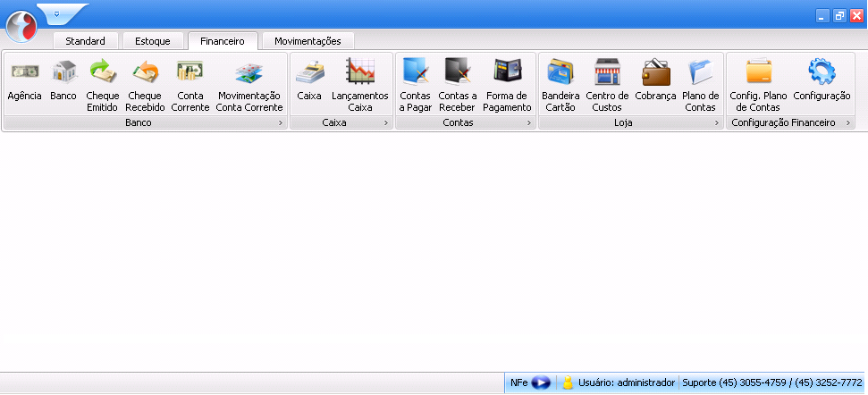Switch to the Standard tab
Screen dimensions: 868x395
tap(85, 41)
